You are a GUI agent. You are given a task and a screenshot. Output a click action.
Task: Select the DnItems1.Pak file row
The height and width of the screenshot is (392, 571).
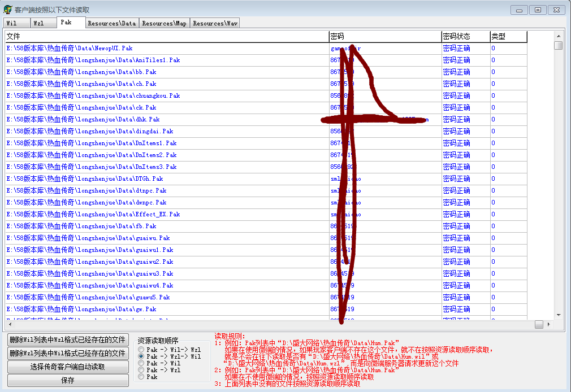click(266, 143)
